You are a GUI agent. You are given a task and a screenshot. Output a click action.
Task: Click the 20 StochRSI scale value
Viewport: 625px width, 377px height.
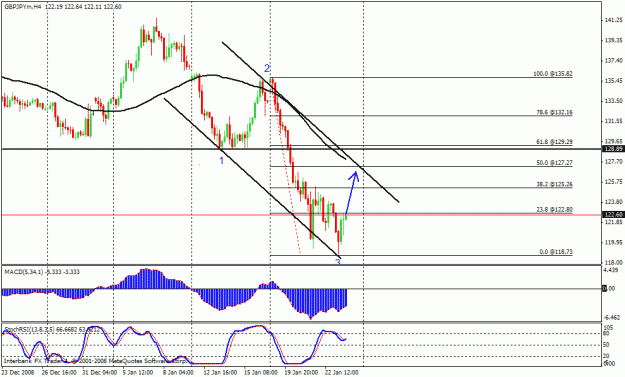(607, 356)
